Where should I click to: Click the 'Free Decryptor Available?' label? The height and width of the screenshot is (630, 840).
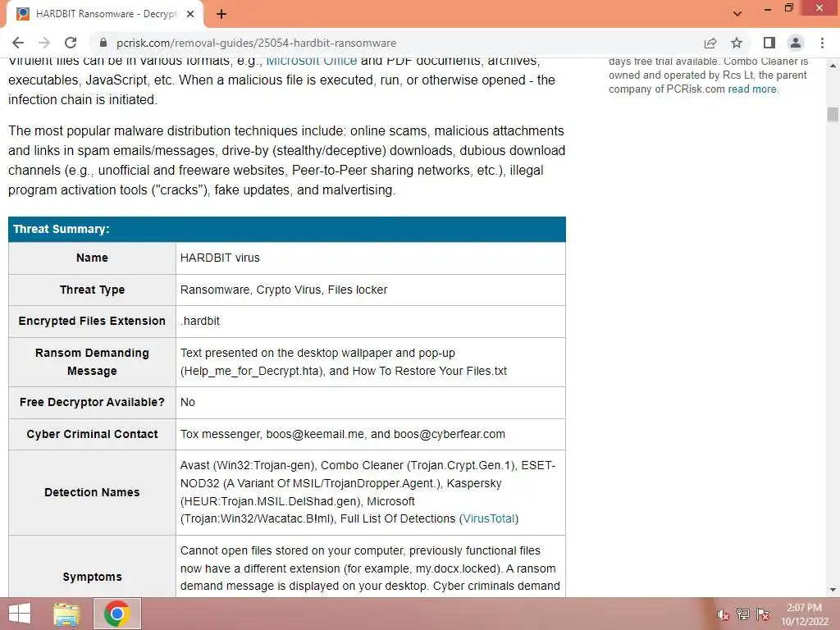[92, 402]
